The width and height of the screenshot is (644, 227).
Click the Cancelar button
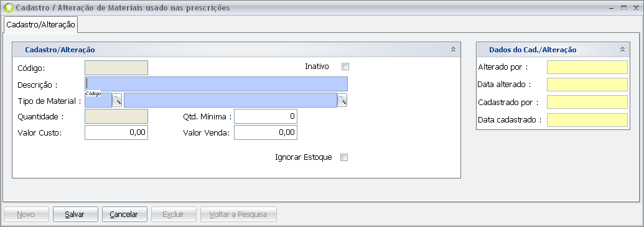(124, 215)
